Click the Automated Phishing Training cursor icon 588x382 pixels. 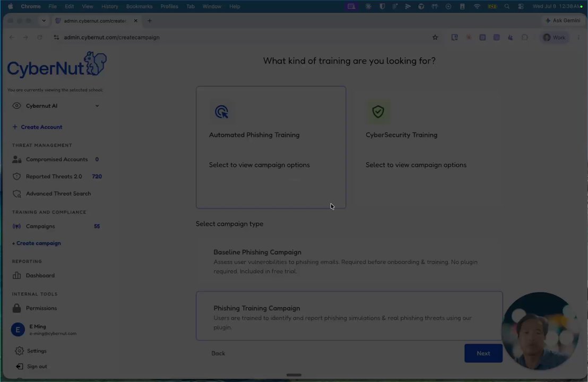221,112
